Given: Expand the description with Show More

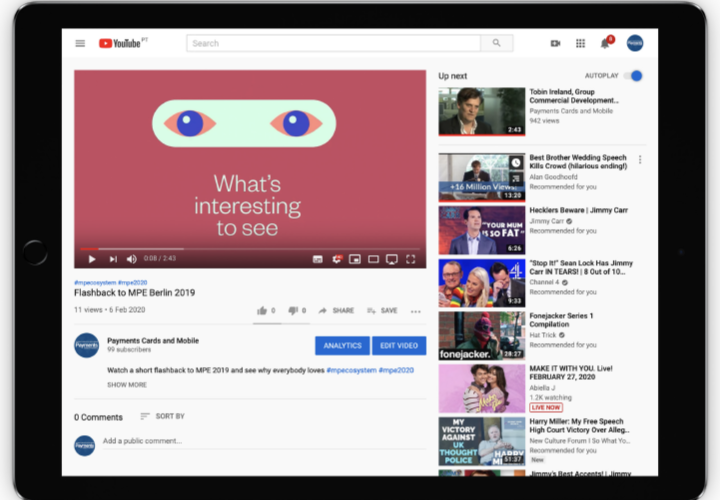Looking at the screenshot, I should (127, 385).
